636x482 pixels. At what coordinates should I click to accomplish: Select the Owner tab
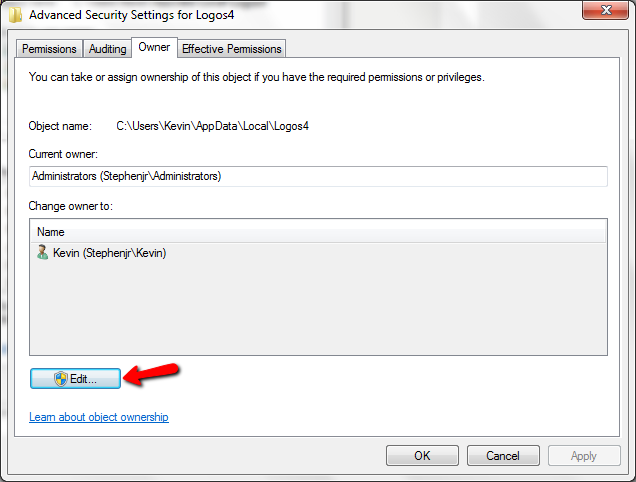(154, 47)
